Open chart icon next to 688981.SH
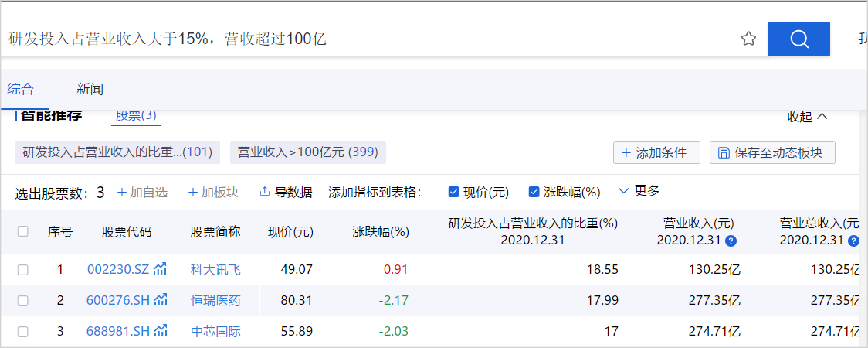 [160, 332]
